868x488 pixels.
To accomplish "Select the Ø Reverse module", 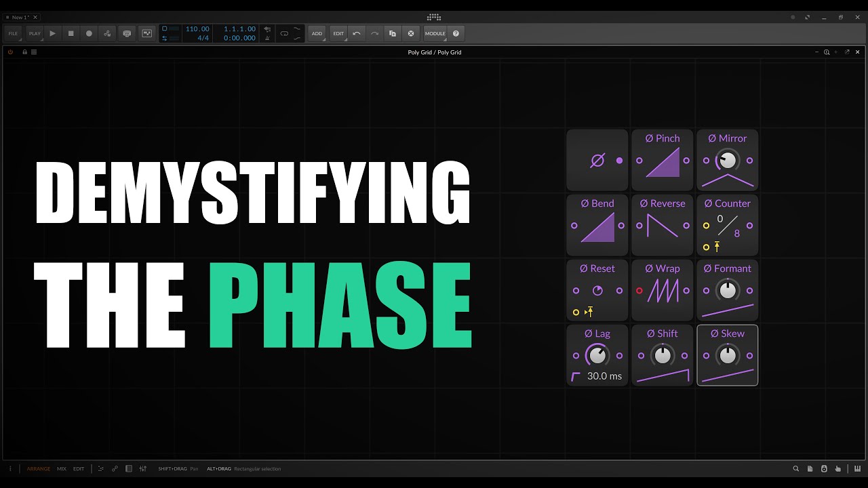I will (663, 226).
